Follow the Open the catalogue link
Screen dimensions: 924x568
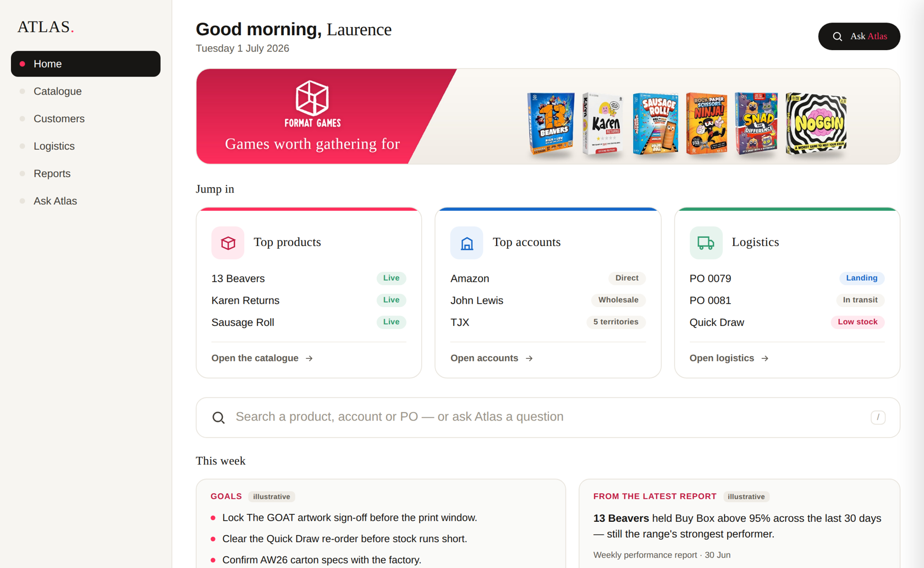pos(262,358)
